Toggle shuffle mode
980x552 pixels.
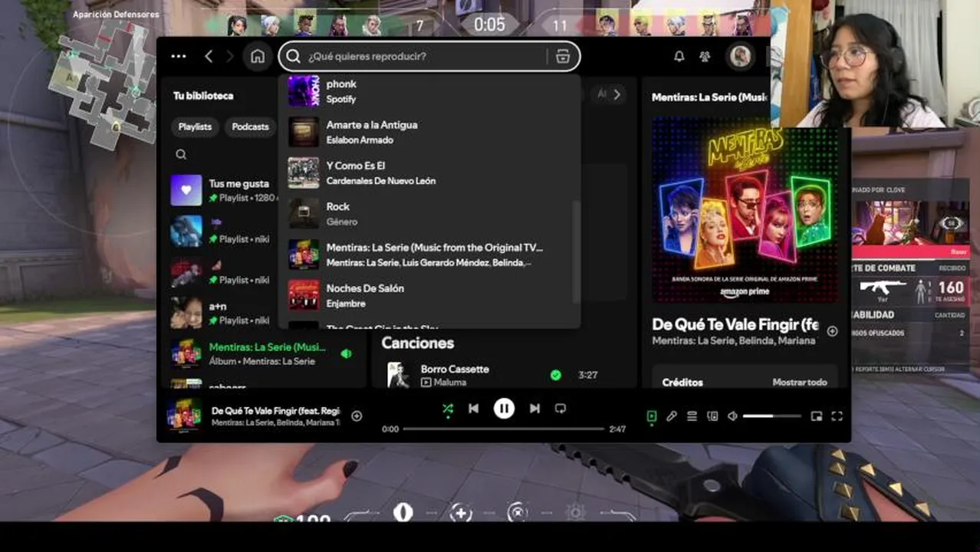pyautogui.click(x=448, y=409)
